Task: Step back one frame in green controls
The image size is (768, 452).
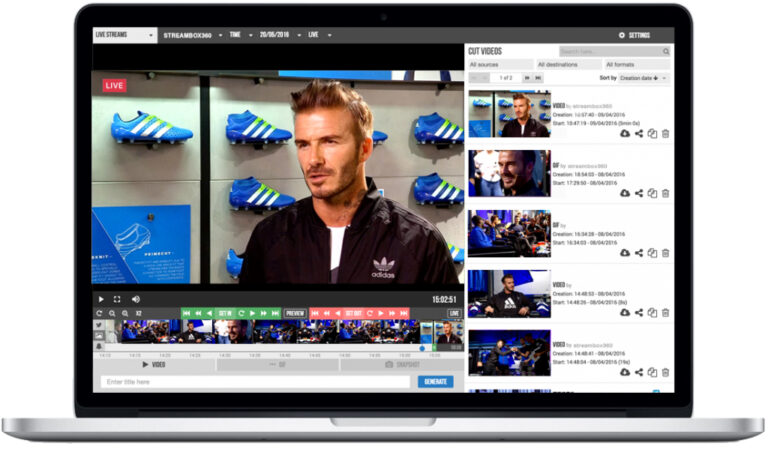Action: tap(210, 313)
